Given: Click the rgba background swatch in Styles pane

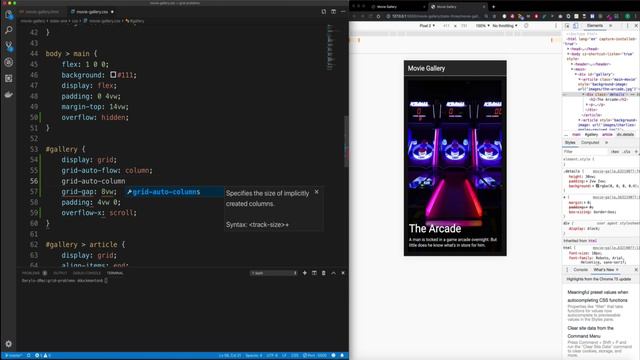Looking at the screenshot, I should coord(597,186).
